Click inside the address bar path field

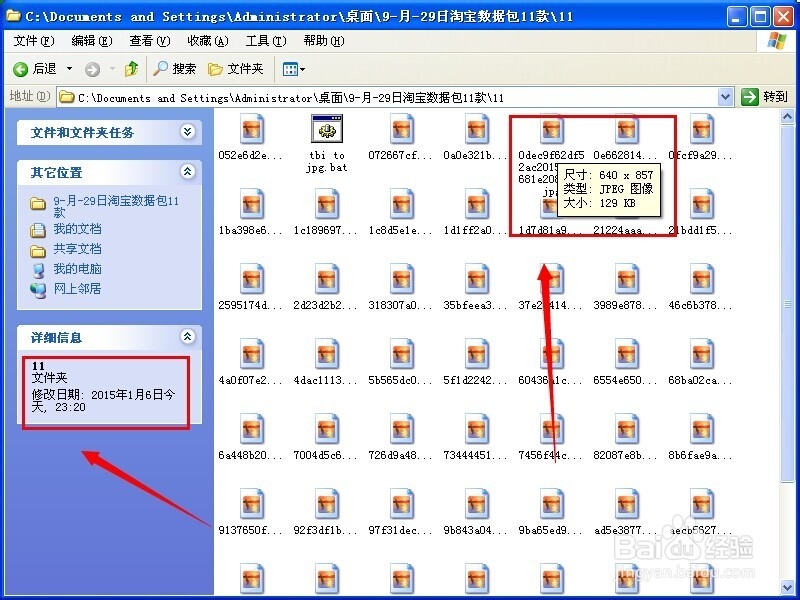[400, 96]
